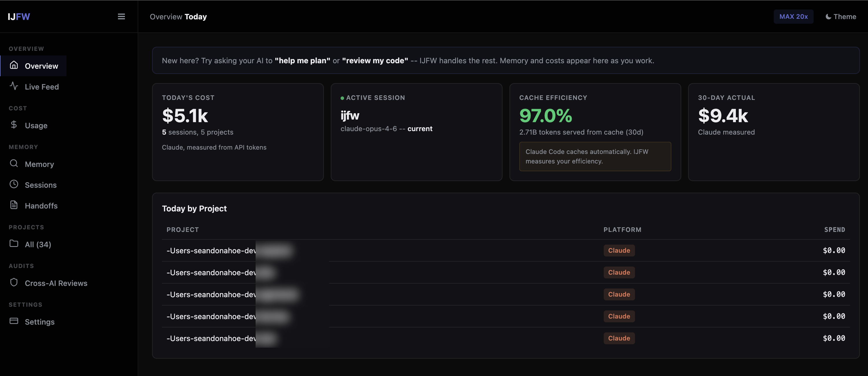Screen dimensions: 868x376
Task: Toggle the active session indicator dot
Action: [x=342, y=98]
